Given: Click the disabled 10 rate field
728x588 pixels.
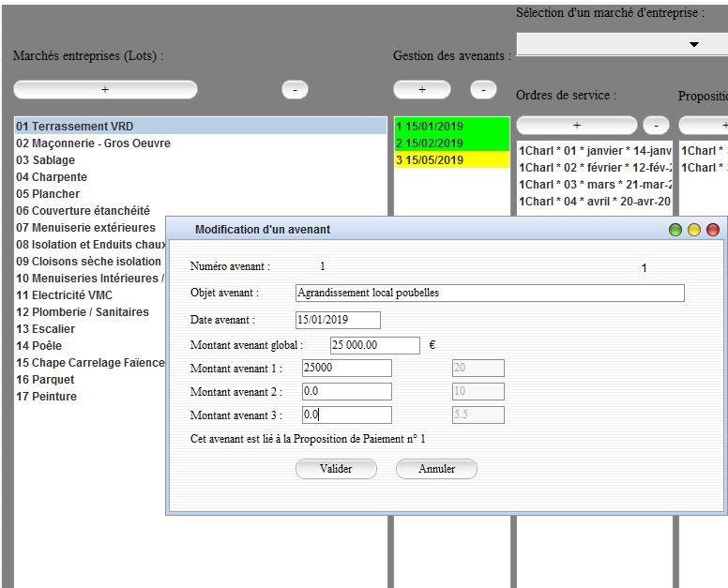Looking at the screenshot, I should (x=478, y=391).
